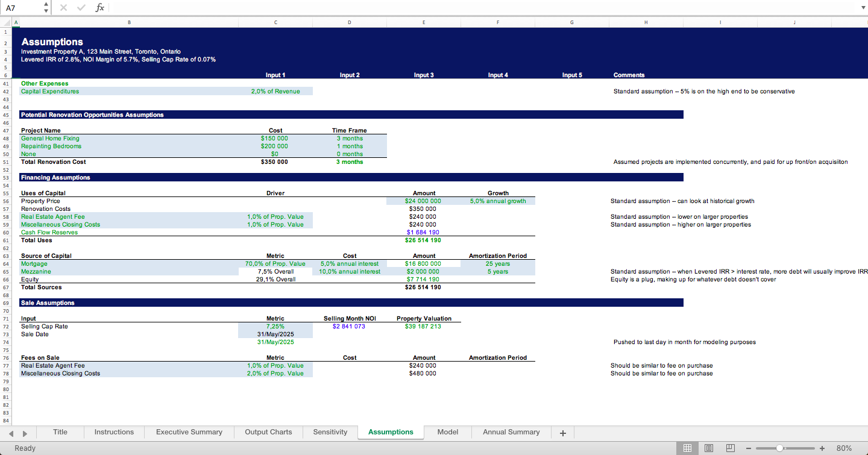Switch to the Model sheet tab
The width and height of the screenshot is (868, 455).
(x=447, y=432)
